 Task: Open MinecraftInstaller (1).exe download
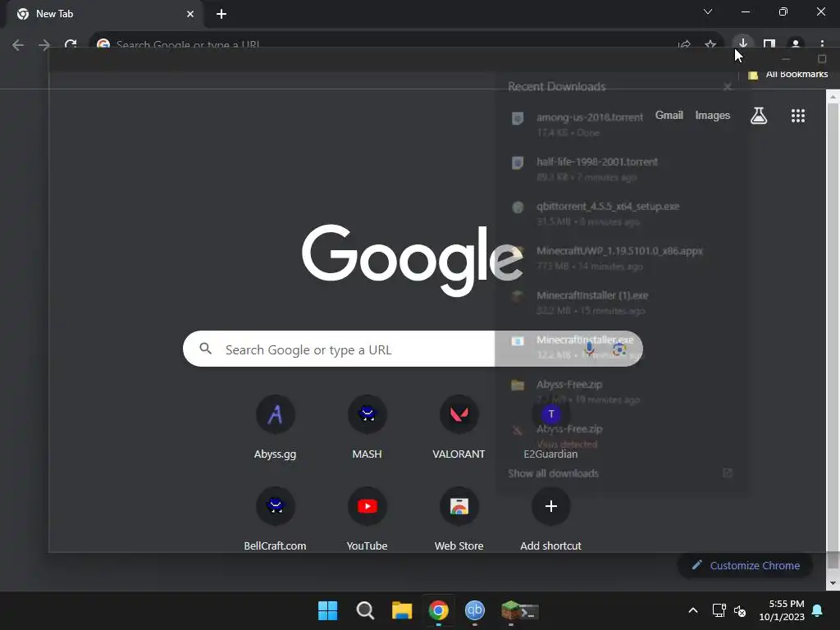pyautogui.click(x=622, y=302)
